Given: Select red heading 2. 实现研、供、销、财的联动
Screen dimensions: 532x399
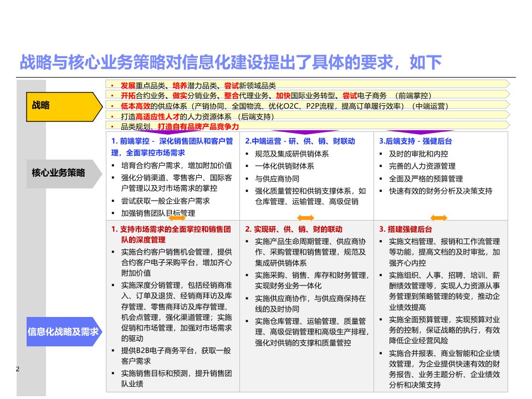Looking at the screenshot, I should point(294,229).
